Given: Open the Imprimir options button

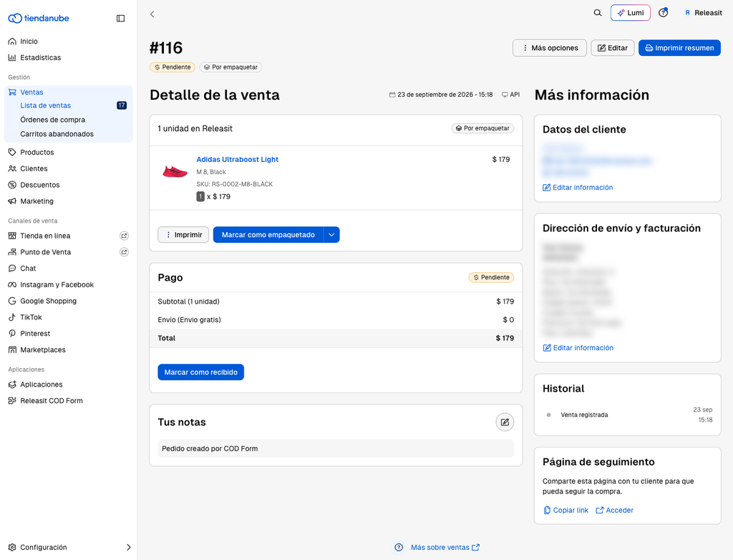Looking at the screenshot, I should pyautogui.click(x=183, y=235).
